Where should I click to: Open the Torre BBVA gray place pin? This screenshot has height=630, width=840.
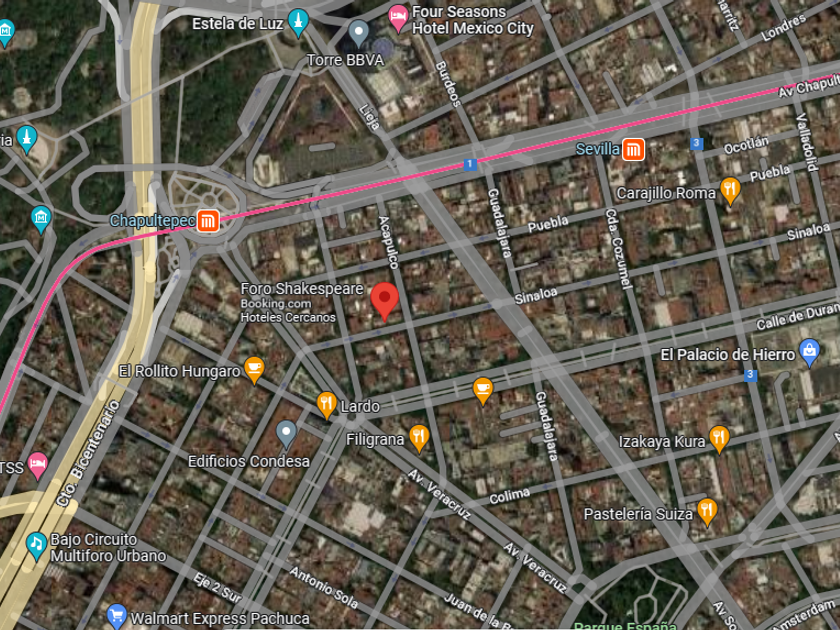[358, 33]
